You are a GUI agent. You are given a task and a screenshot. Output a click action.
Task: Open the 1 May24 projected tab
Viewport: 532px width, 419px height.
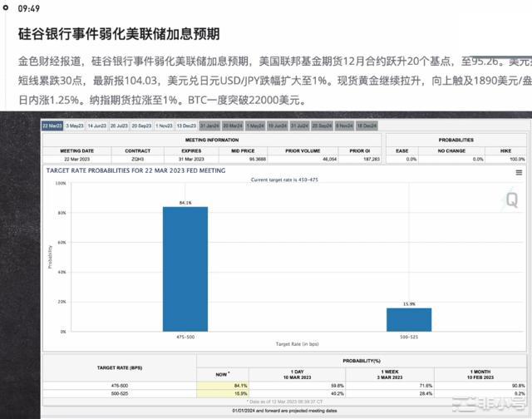pyautogui.click(x=255, y=126)
